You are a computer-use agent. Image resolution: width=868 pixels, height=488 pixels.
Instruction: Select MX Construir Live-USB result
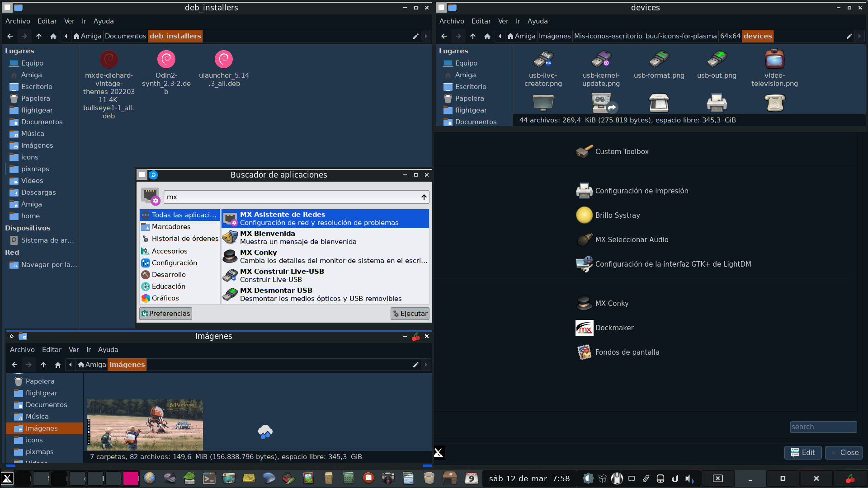pos(325,276)
